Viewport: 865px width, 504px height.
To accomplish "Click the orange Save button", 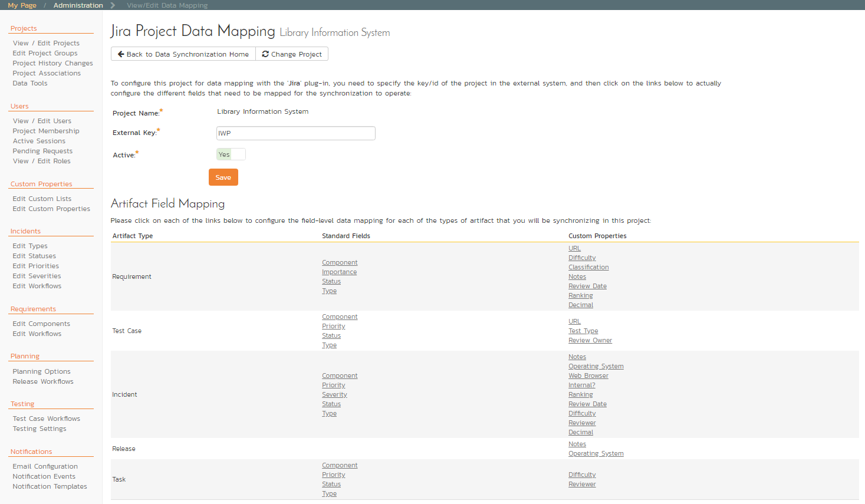I will [223, 177].
